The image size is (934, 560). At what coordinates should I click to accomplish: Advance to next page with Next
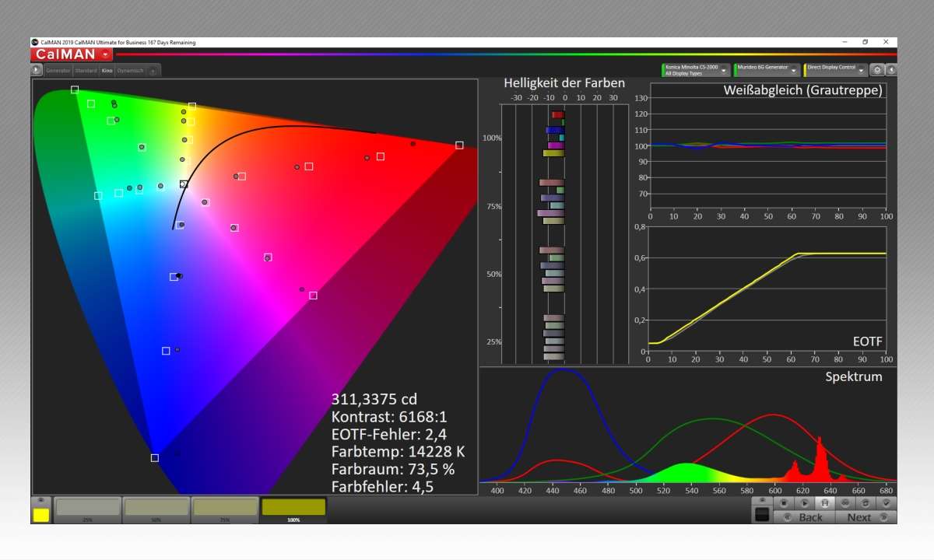pos(866,517)
